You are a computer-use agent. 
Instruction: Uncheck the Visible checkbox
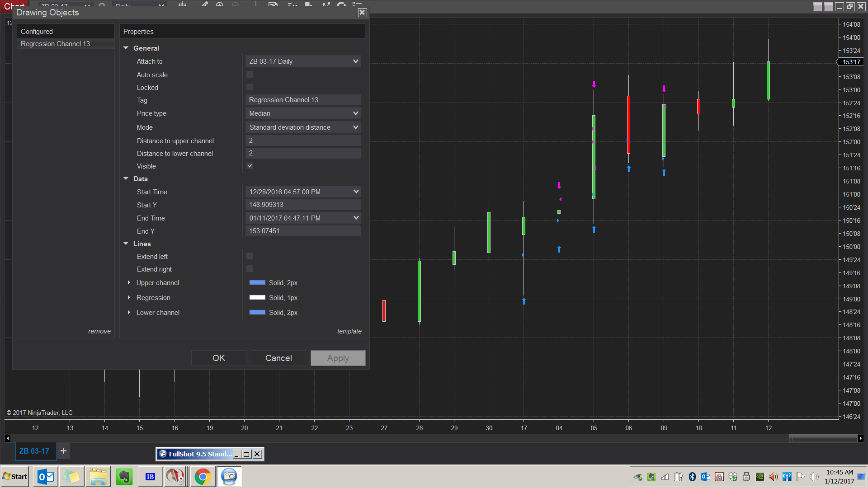coord(250,166)
